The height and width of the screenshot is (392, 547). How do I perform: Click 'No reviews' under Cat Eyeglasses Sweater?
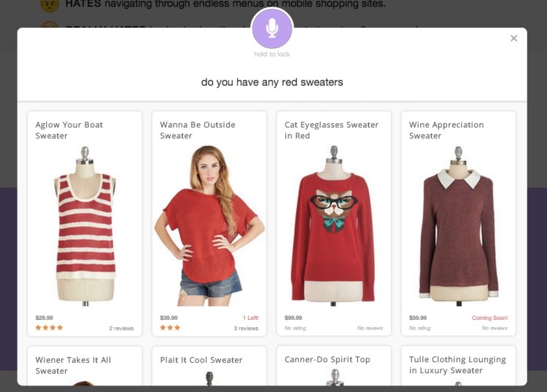[x=370, y=328]
